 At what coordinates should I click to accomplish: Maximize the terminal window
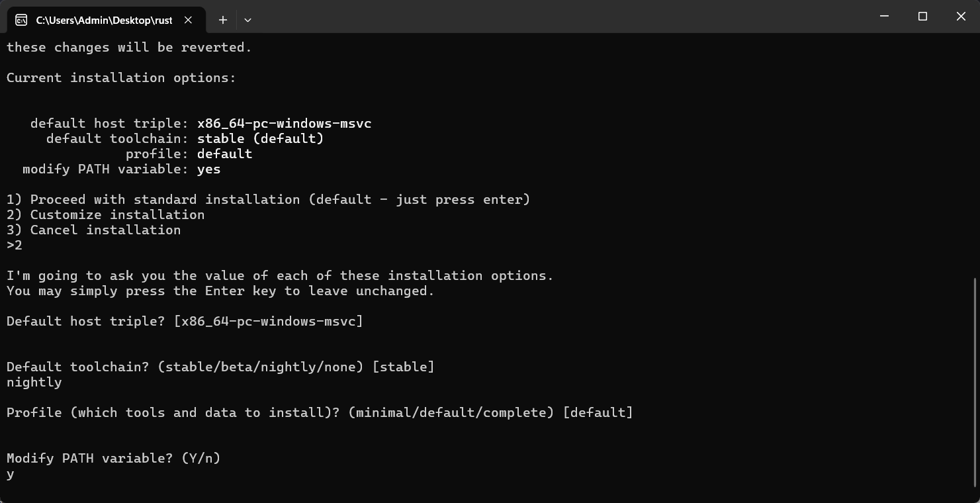click(922, 17)
